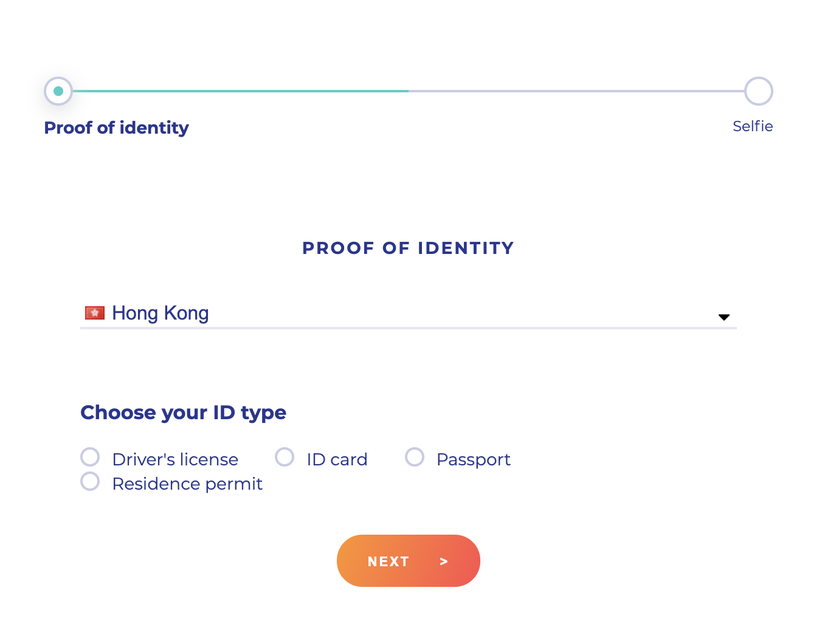Viewport: 822px width, 644px height.
Task: Select the Selfie step circle
Action: 759,91
